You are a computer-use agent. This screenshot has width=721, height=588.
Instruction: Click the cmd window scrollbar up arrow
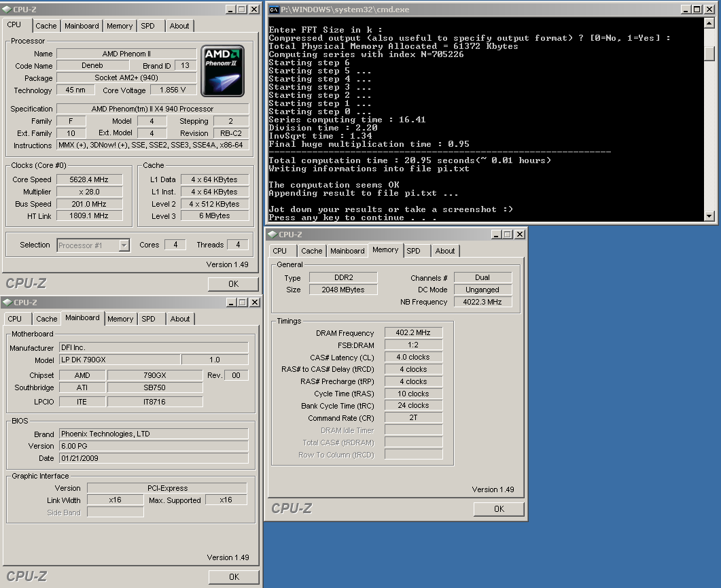point(709,23)
